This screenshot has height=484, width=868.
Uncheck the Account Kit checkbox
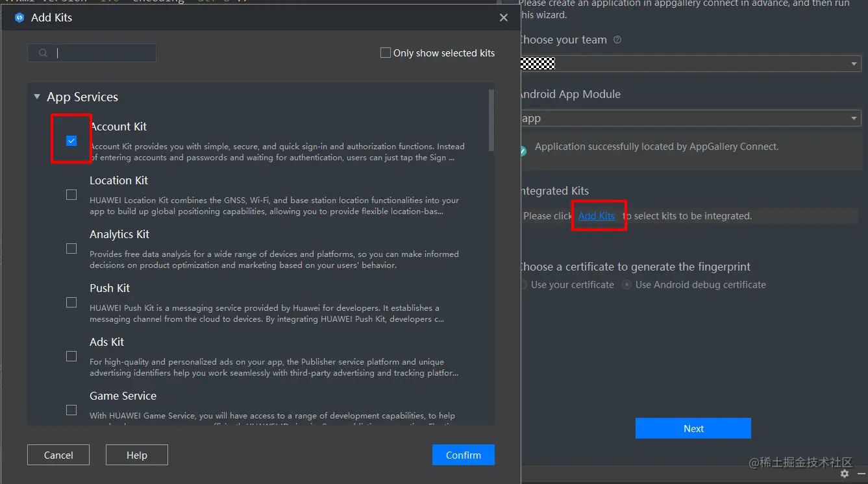pyautogui.click(x=71, y=141)
